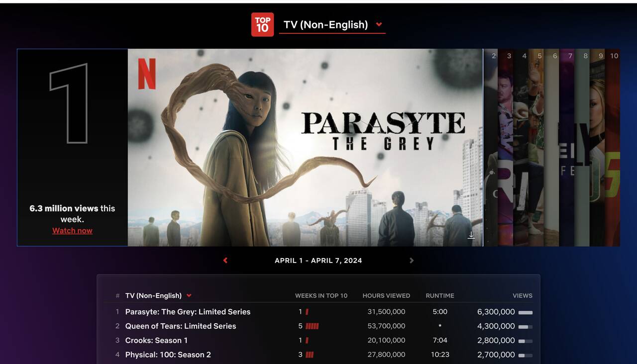Select the number 3 poster strip
Screen dimensions: 637x364
506,147
